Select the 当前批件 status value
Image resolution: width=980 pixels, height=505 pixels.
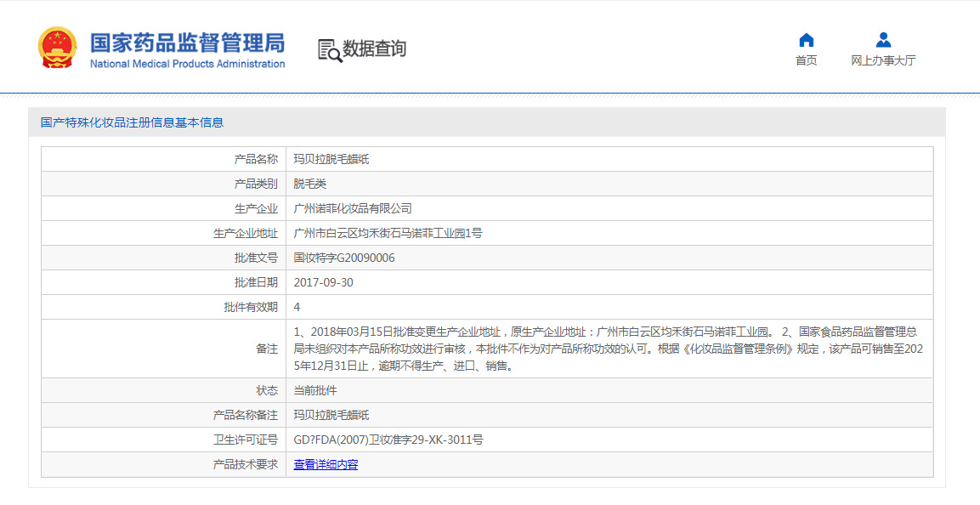click(x=315, y=390)
